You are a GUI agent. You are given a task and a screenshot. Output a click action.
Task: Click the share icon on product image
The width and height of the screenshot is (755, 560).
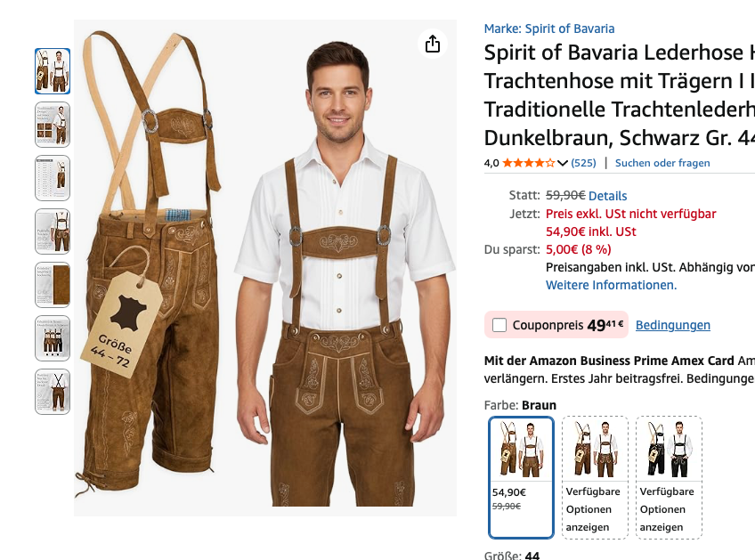click(x=433, y=45)
